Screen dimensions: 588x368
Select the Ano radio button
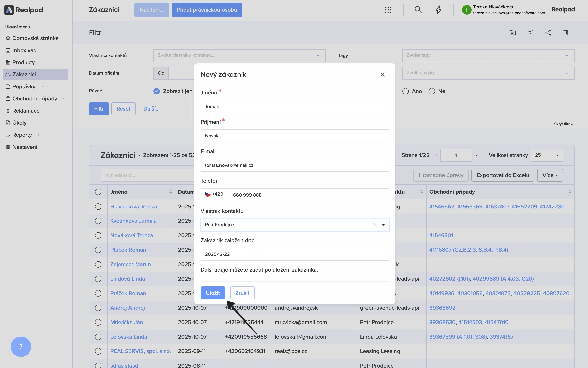coord(406,91)
